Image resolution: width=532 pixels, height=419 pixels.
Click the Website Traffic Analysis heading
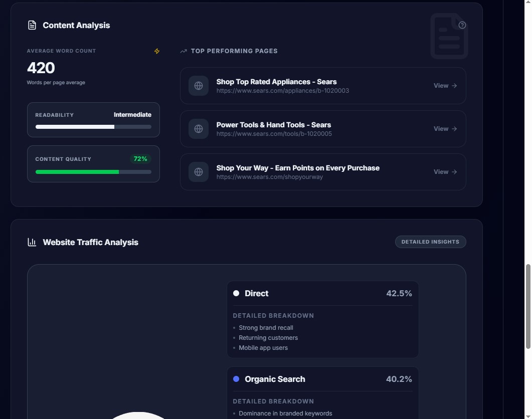click(x=91, y=242)
